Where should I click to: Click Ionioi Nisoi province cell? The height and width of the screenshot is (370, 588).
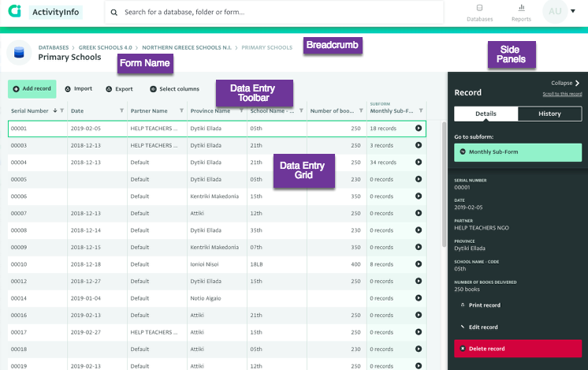(x=217, y=264)
